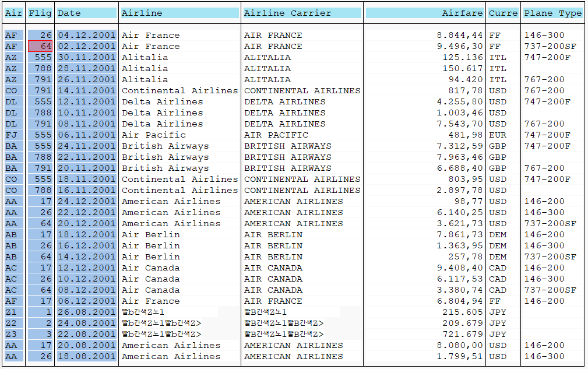This screenshot has width=588, height=369.
Task: Click airfare 721.679
Action: pos(462,334)
